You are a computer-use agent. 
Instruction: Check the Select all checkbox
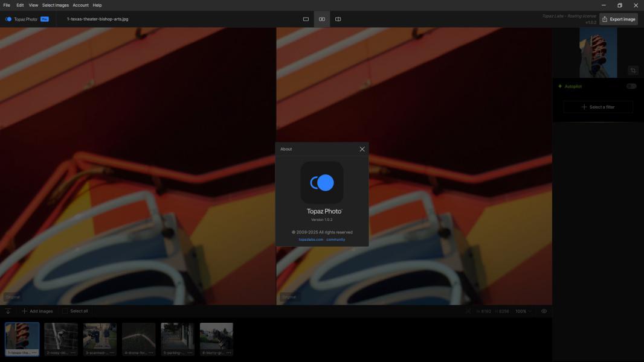(x=65, y=311)
